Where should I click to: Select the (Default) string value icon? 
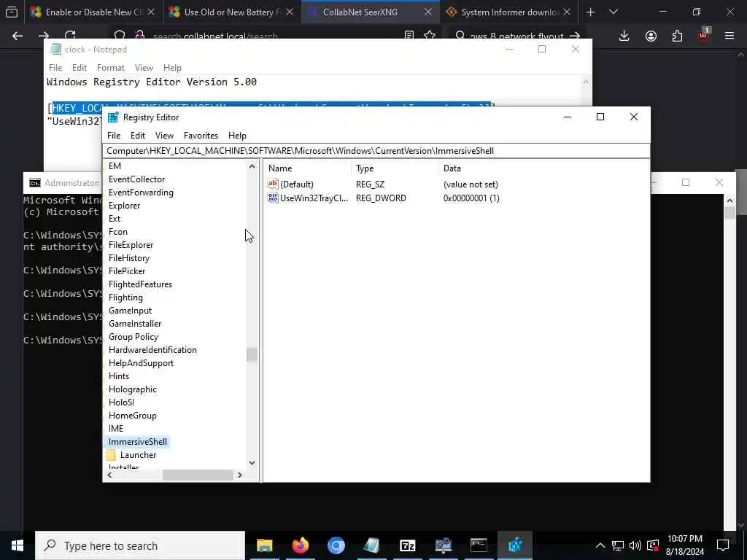273,184
